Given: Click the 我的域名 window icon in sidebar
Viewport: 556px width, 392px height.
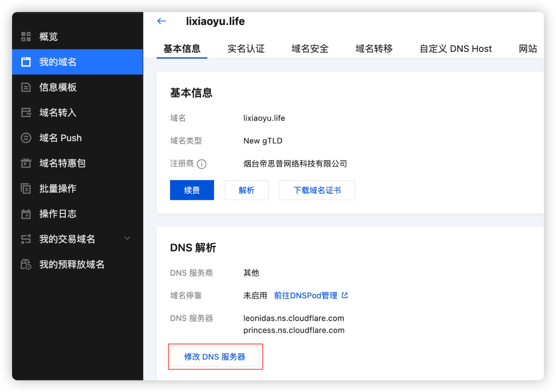Looking at the screenshot, I should [x=26, y=62].
